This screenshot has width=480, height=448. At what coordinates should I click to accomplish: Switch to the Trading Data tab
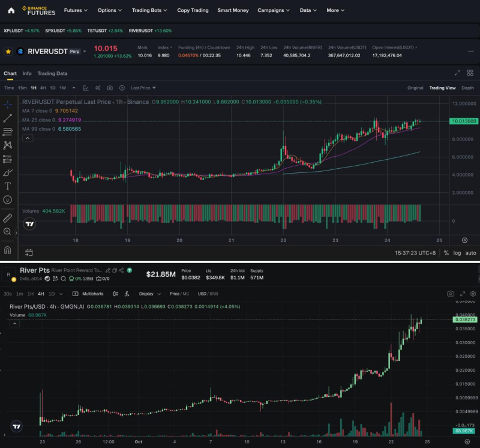[x=52, y=73]
